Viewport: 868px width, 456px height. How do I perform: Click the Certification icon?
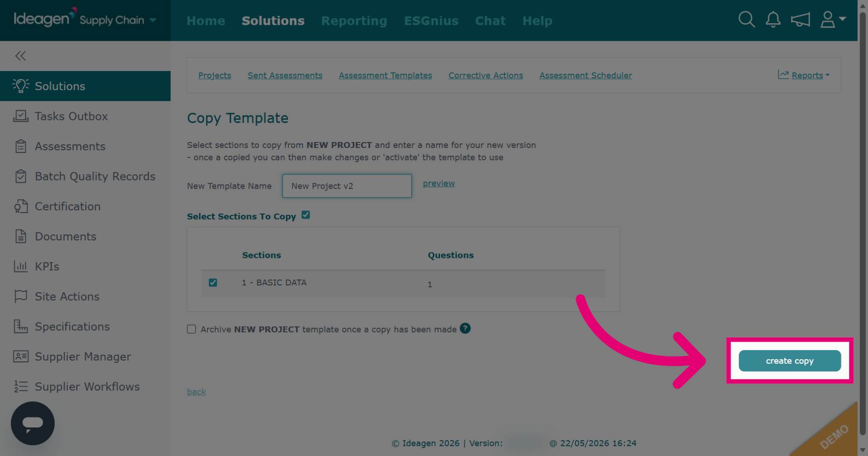pyautogui.click(x=21, y=206)
